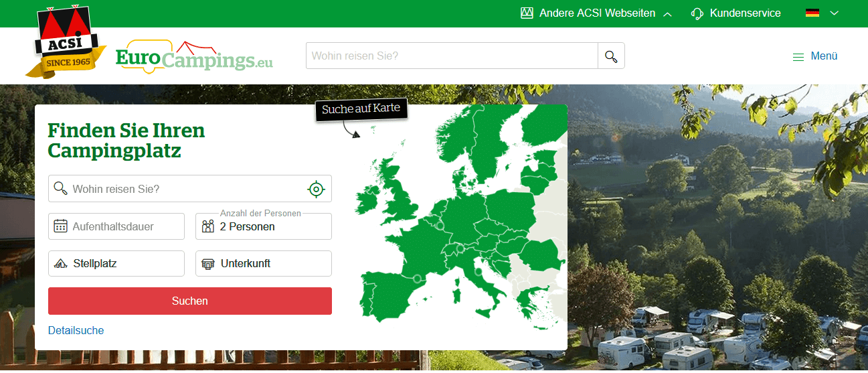Click the accommodation icon beside Unterkunft
The height and width of the screenshot is (373, 868).
208,264
